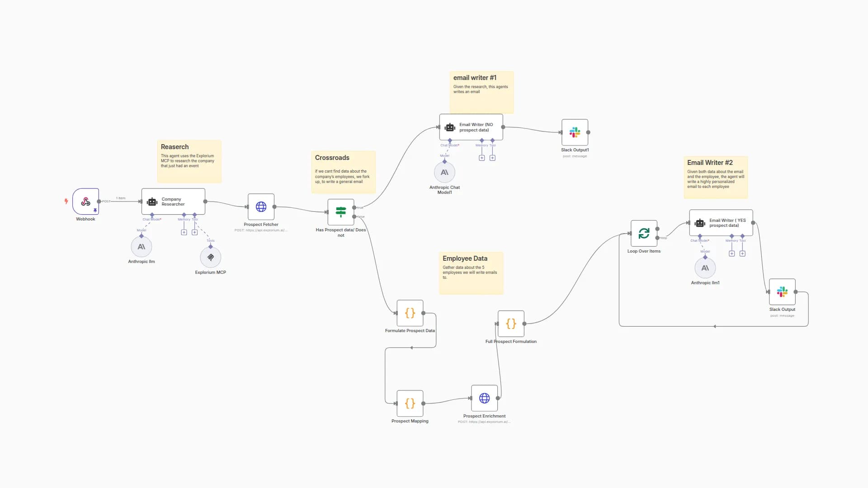Viewport: 868px width, 488px height.
Task: Click the Webhook POST output connector
Action: 99,202
